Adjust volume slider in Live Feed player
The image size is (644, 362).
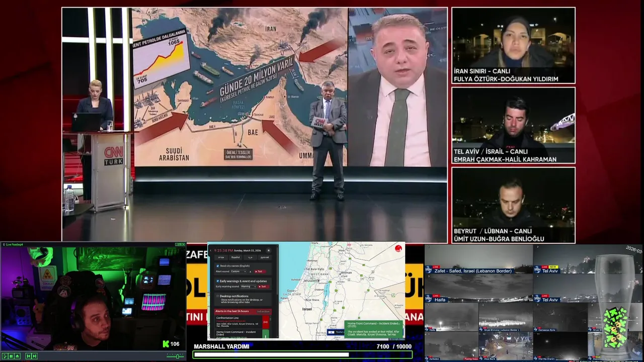click(x=175, y=356)
